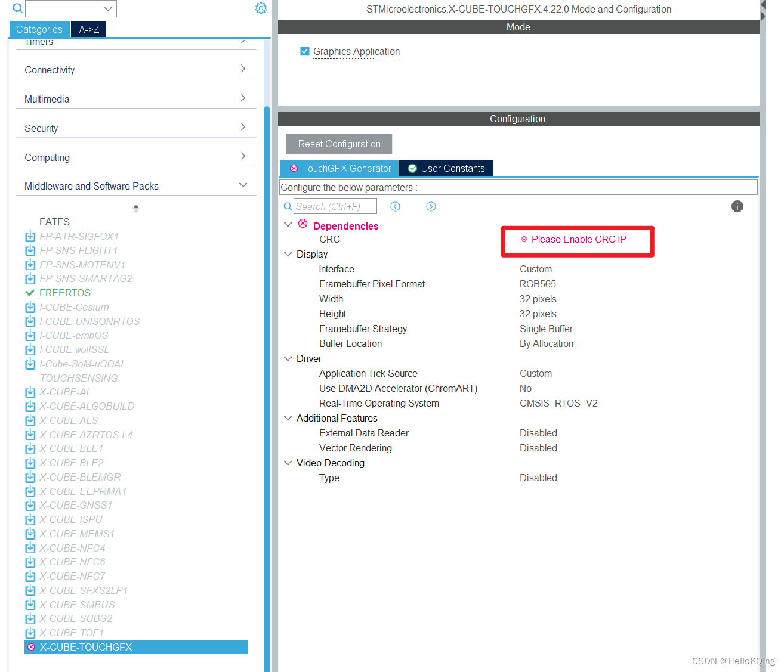784x672 pixels.
Task: Click download icon next to I-CUBE-Cesium
Action: (x=30, y=307)
